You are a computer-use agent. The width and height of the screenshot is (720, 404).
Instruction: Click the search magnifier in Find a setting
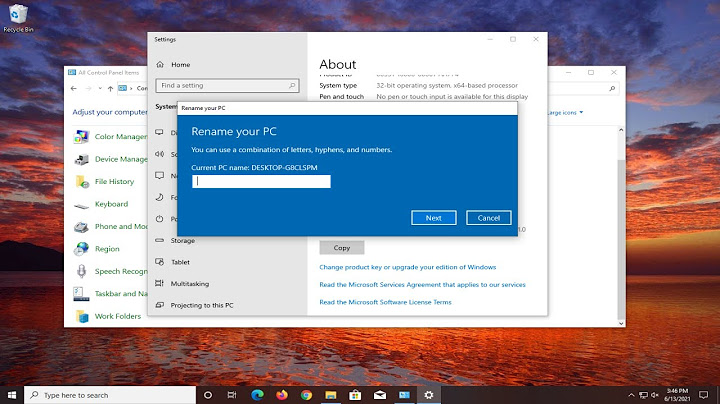click(x=292, y=85)
